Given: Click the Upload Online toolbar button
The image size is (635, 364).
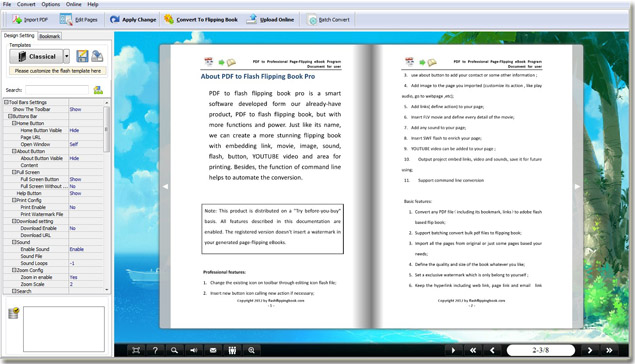Looking at the screenshot, I should [x=270, y=19].
